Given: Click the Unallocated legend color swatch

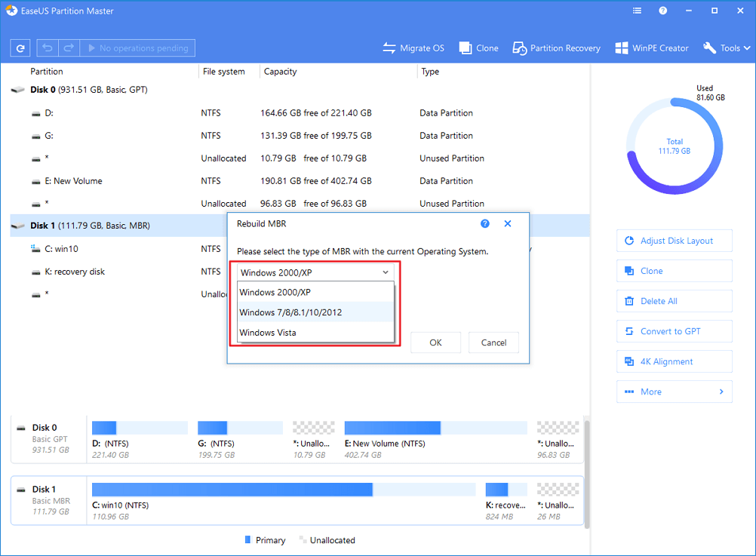Looking at the screenshot, I should [303, 539].
